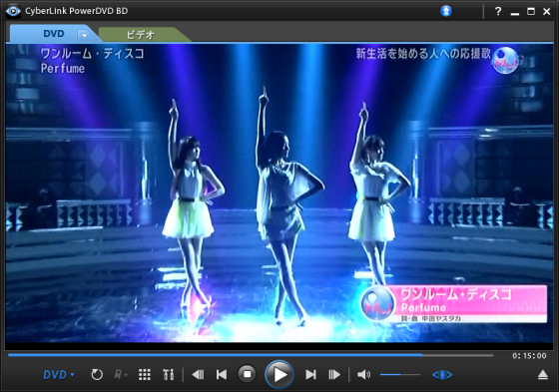Adjust the volume slider
Image resolution: width=559 pixels, height=392 pixels.
[x=400, y=374]
